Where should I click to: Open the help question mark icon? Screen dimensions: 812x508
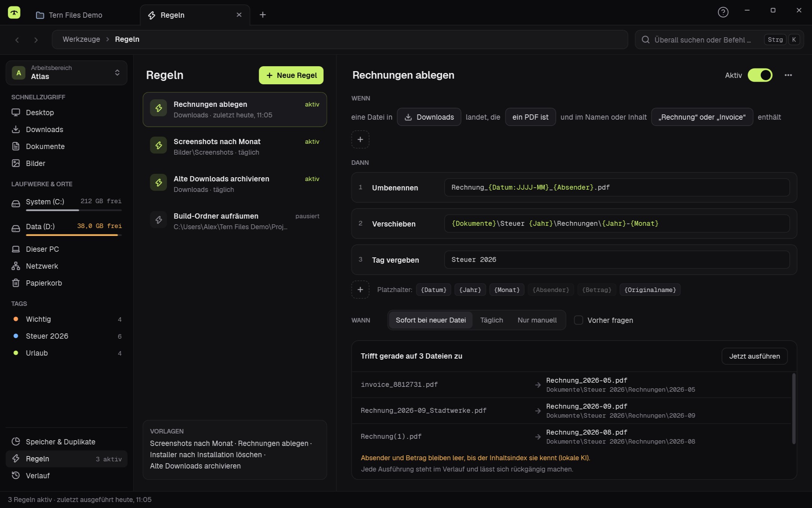723,12
